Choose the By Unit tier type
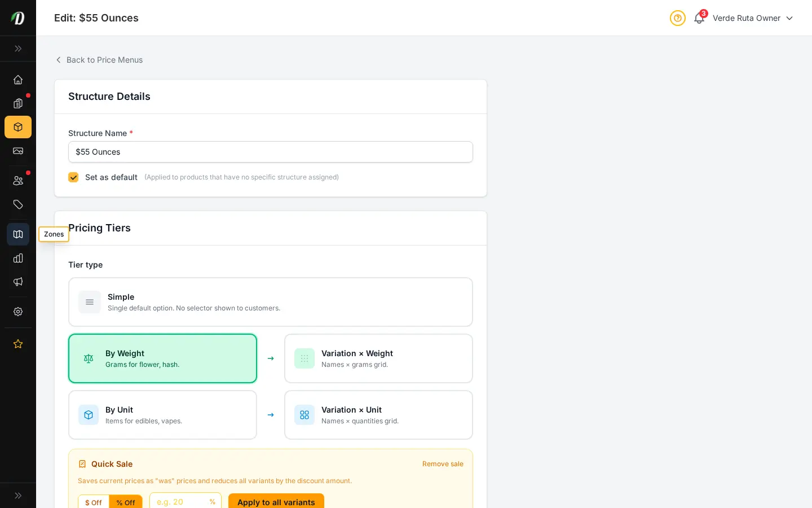The height and width of the screenshot is (508, 812). click(x=162, y=415)
